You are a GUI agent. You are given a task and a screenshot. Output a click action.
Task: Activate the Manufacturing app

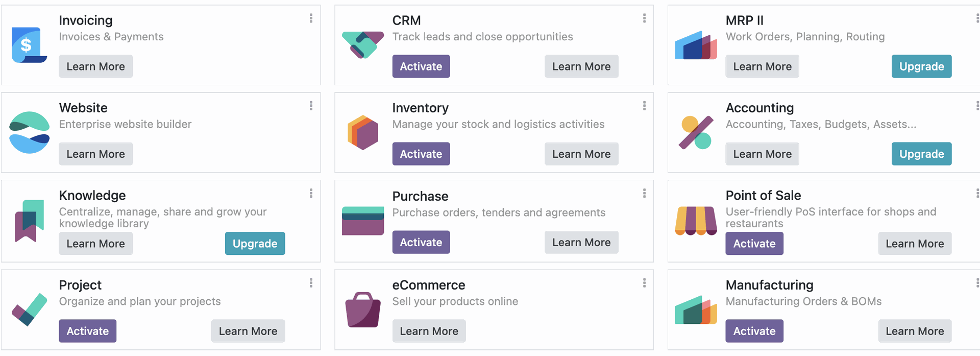754,331
